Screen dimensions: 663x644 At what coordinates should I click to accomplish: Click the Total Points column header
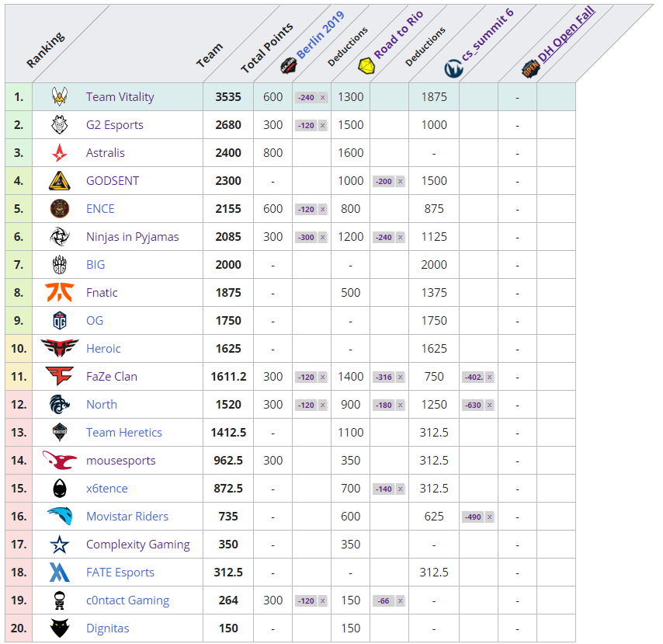(x=267, y=47)
